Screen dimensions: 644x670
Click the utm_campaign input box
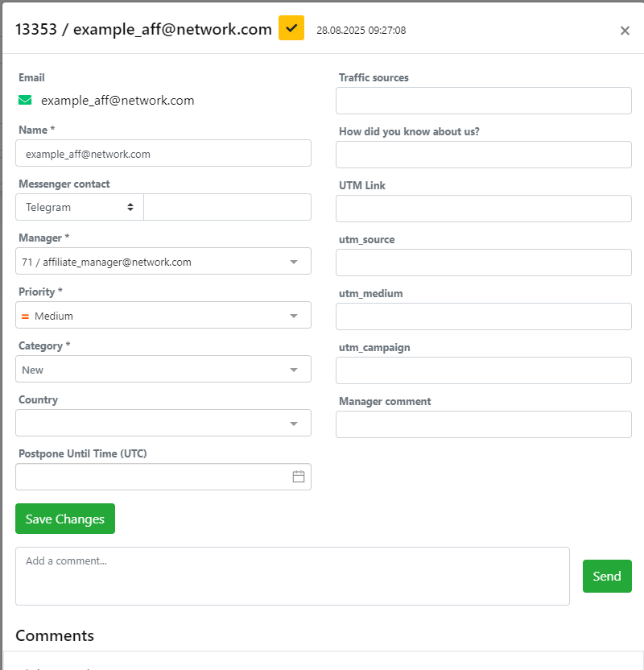pos(483,370)
